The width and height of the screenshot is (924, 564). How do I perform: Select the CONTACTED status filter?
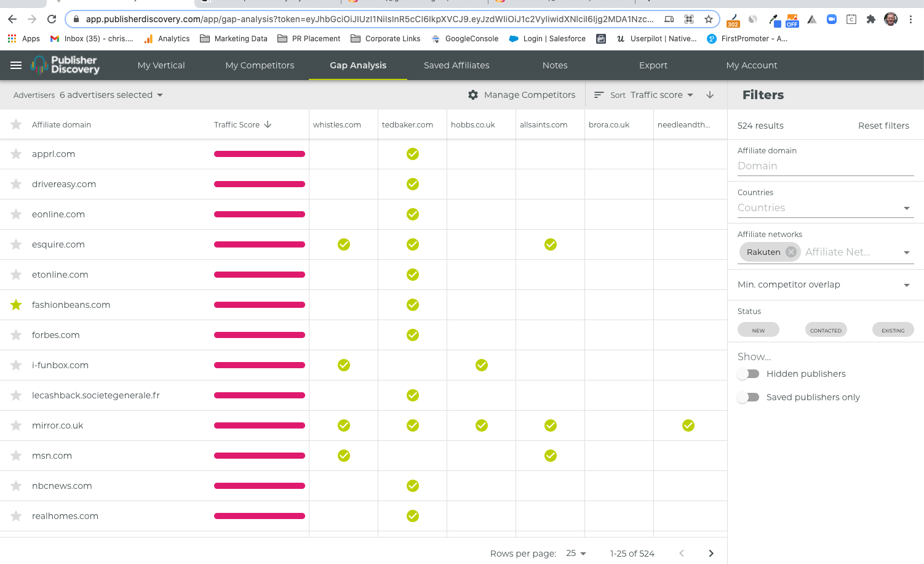[x=826, y=330]
